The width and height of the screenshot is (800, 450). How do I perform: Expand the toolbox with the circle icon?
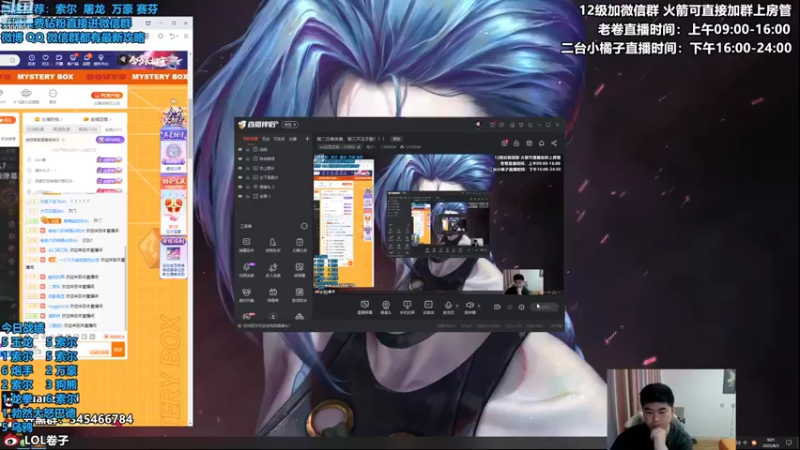304,226
